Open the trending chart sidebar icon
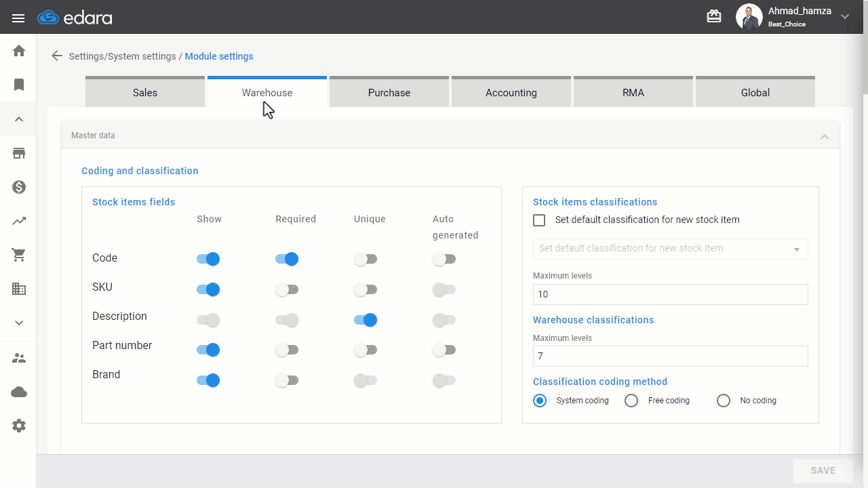This screenshot has width=868, height=488. [19, 221]
